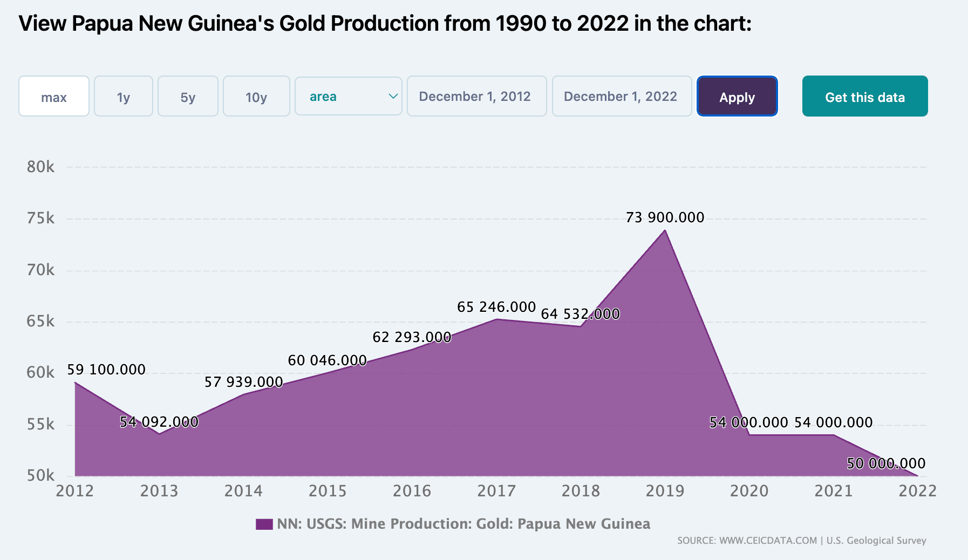Click the 2016 x-axis label

click(x=412, y=491)
